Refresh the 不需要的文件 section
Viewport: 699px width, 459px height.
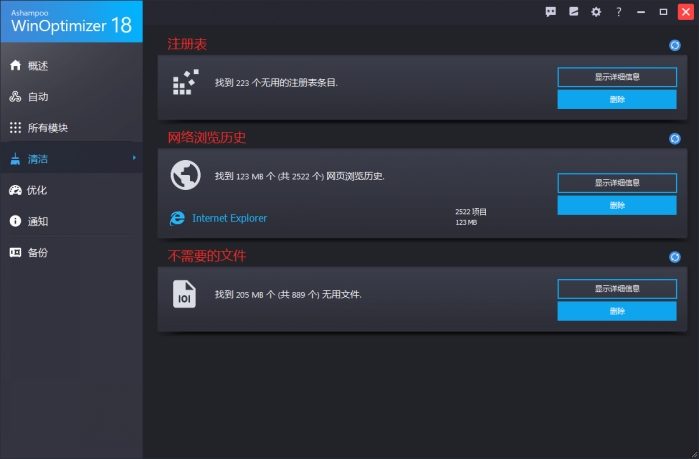pos(675,257)
